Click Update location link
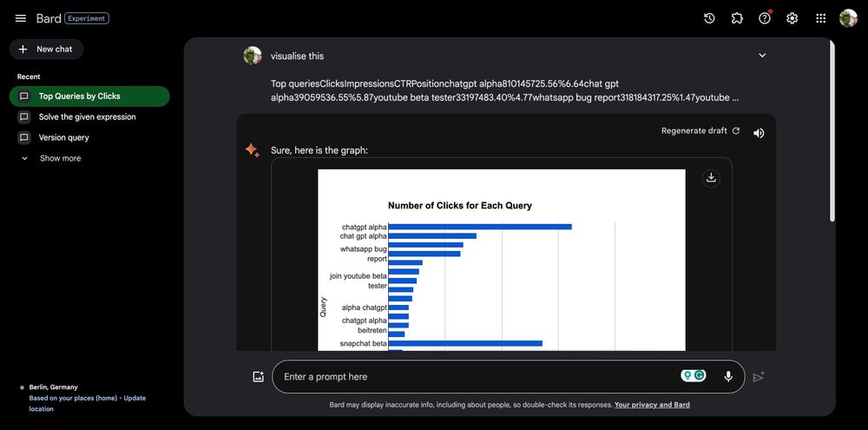868x430 pixels. 135,398
